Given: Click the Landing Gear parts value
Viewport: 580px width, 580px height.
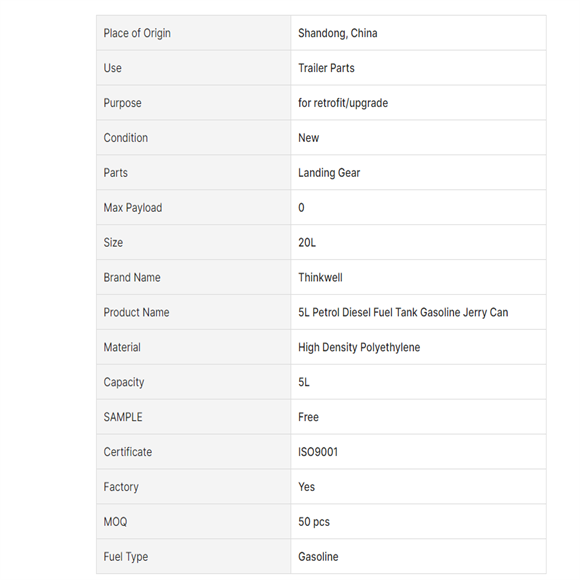Looking at the screenshot, I should 329,173.
